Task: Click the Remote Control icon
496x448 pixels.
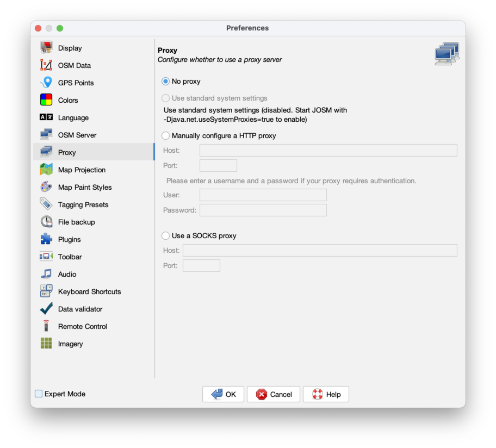Action: tap(46, 326)
